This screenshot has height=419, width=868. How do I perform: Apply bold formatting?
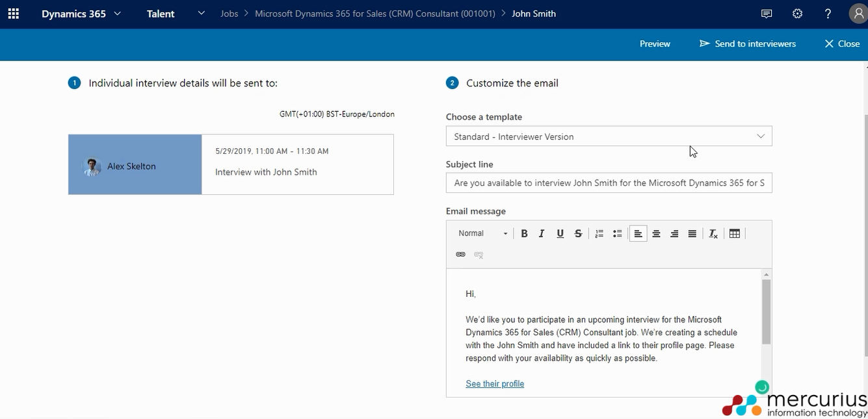524,234
